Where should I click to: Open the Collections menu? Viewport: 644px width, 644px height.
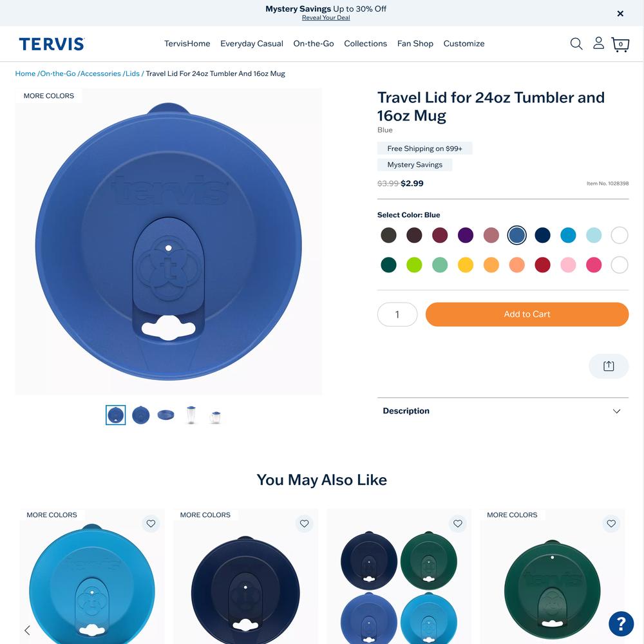point(365,44)
